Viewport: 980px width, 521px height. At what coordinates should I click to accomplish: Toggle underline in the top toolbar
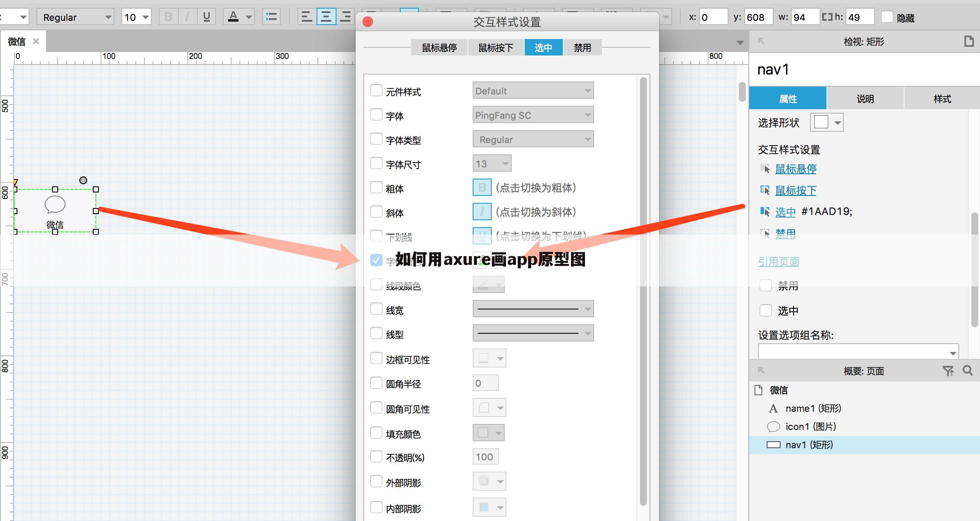(206, 17)
